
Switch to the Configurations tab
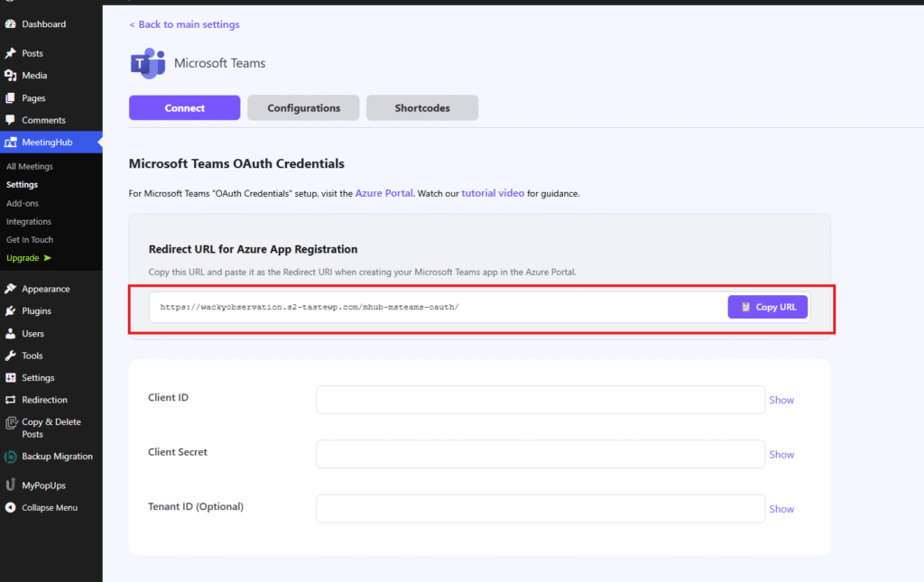tap(303, 108)
